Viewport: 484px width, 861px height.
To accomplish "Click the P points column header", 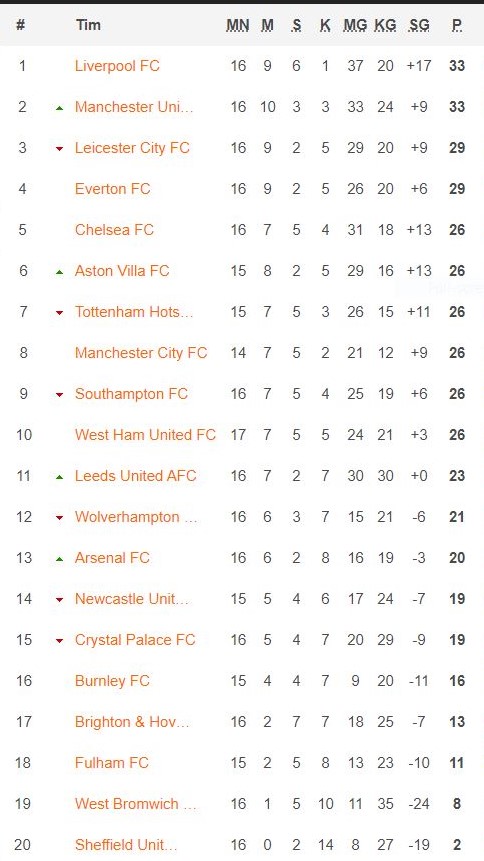I will [457, 25].
